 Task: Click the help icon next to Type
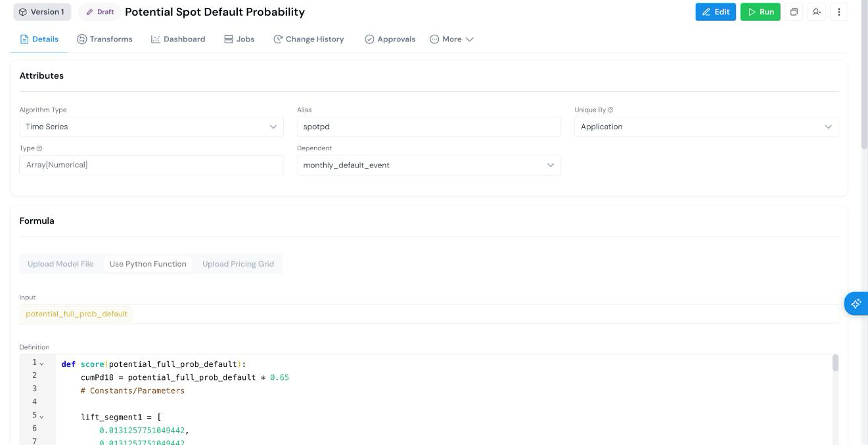[39, 148]
